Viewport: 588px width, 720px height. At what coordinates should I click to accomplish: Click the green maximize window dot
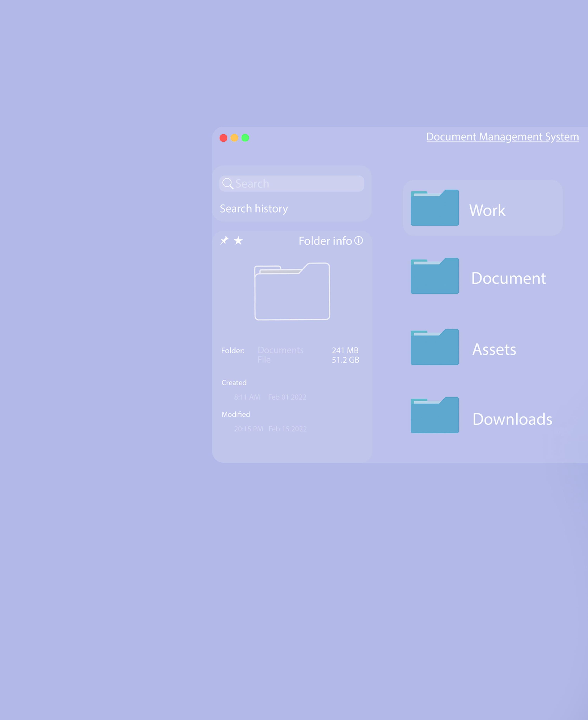[x=245, y=138]
